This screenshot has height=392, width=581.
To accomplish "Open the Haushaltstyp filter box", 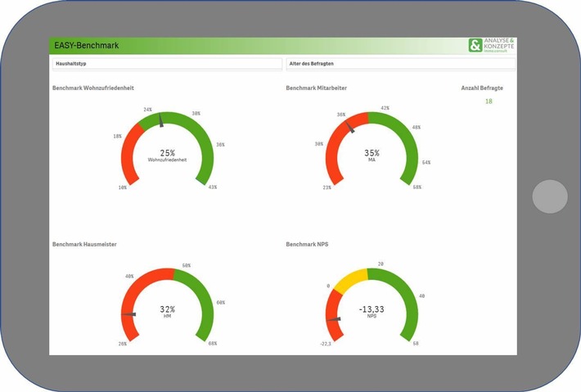I will [167, 64].
